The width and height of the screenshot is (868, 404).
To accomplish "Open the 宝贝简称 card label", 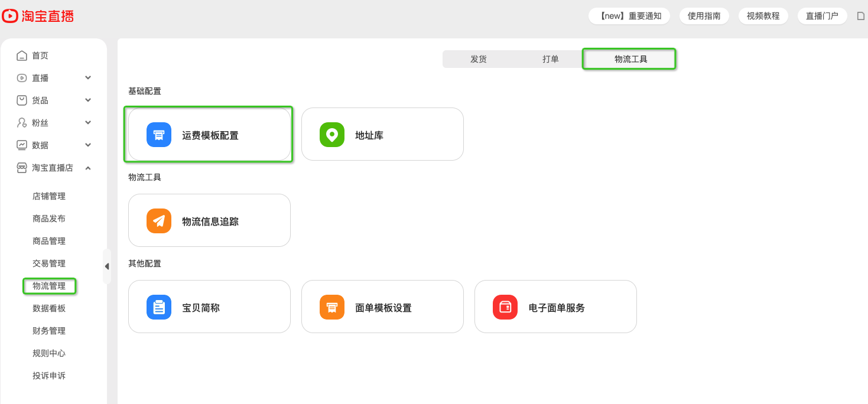I will point(201,308).
